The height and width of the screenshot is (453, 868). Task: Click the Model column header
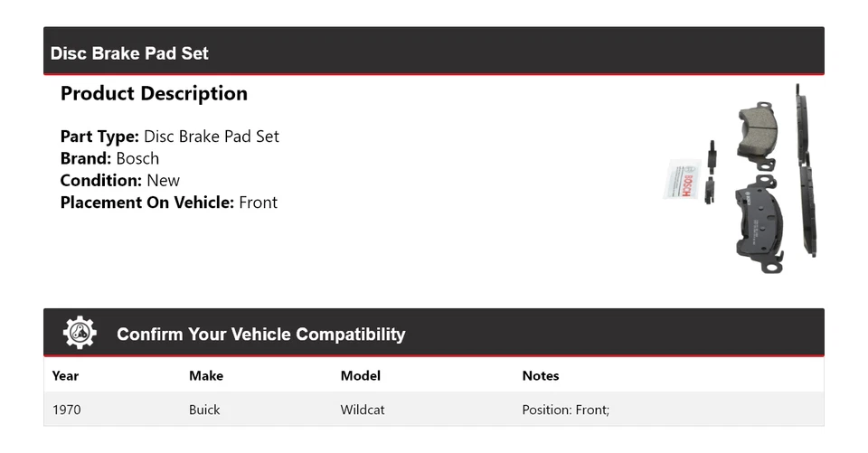pos(360,375)
